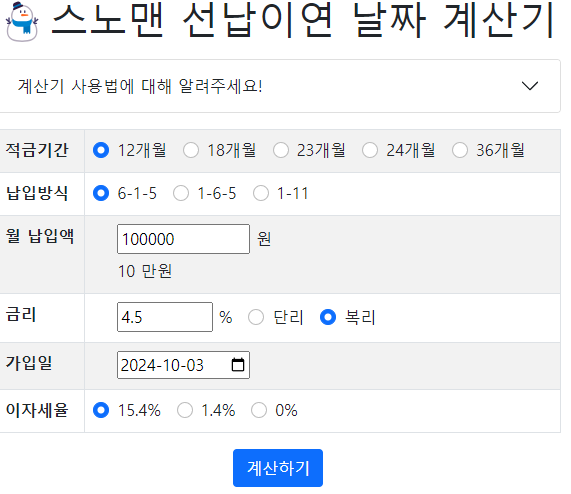Viewport: 571px width, 494px height.
Task: Select the 23개월 savings period
Action: (x=281, y=150)
